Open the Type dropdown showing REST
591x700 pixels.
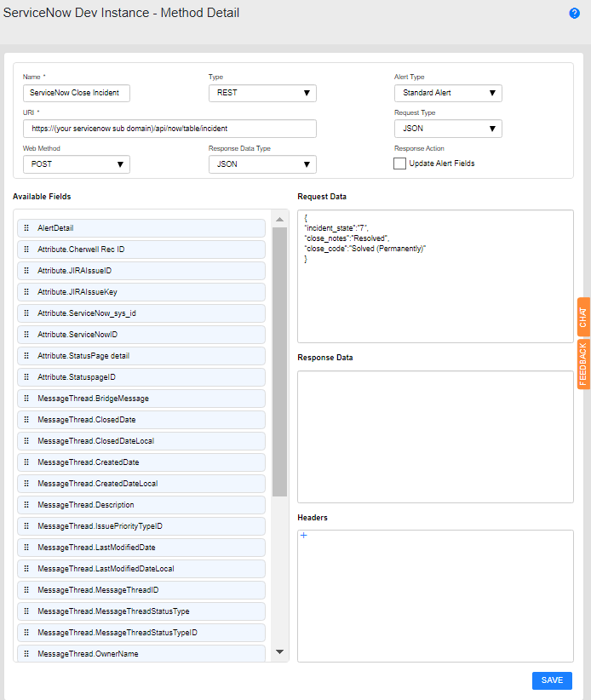pos(262,93)
